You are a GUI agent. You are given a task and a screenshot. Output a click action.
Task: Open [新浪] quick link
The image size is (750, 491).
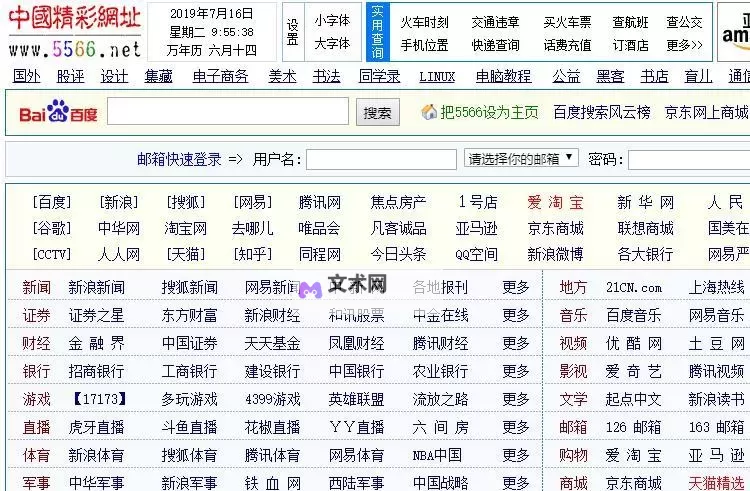[119, 202]
